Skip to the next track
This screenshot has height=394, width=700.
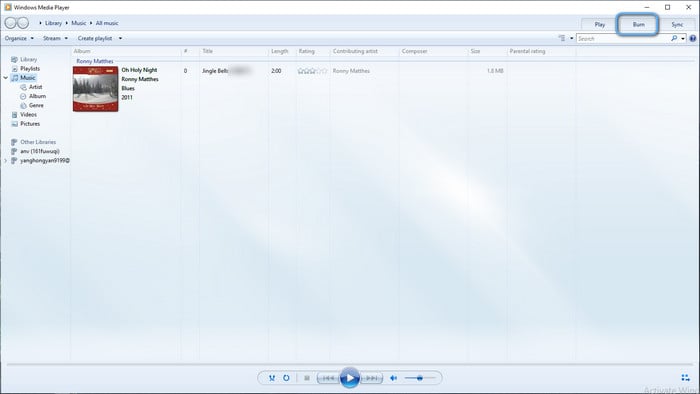pos(371,378)
